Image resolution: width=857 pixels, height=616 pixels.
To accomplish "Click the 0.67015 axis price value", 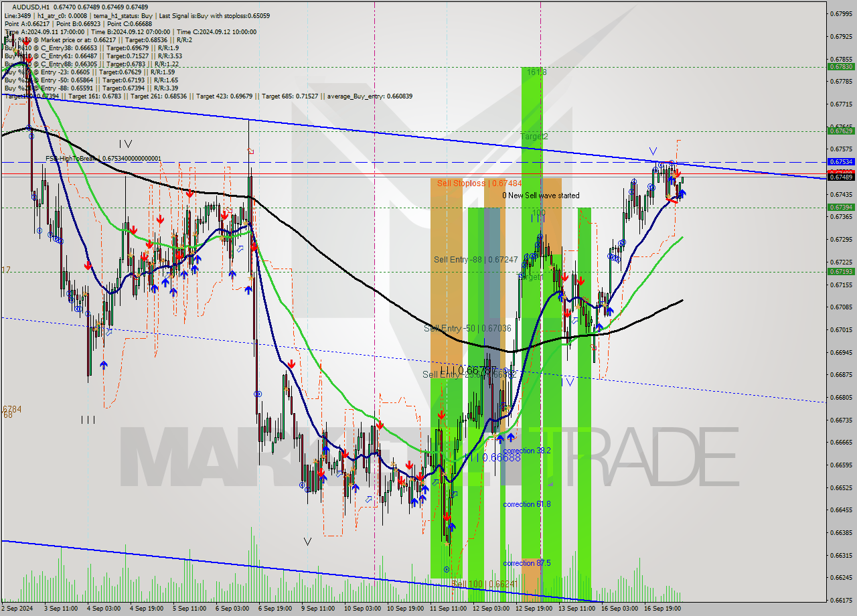I will 841,330.
